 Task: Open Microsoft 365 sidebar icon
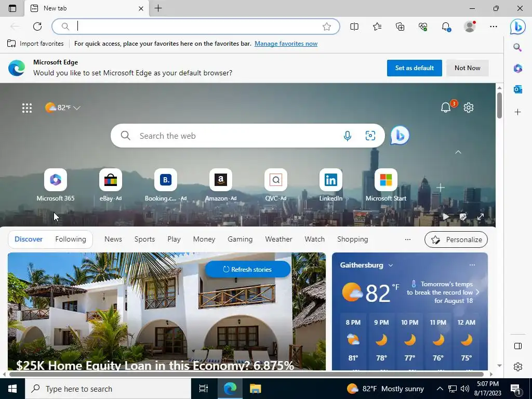click(x=518, y=68)
